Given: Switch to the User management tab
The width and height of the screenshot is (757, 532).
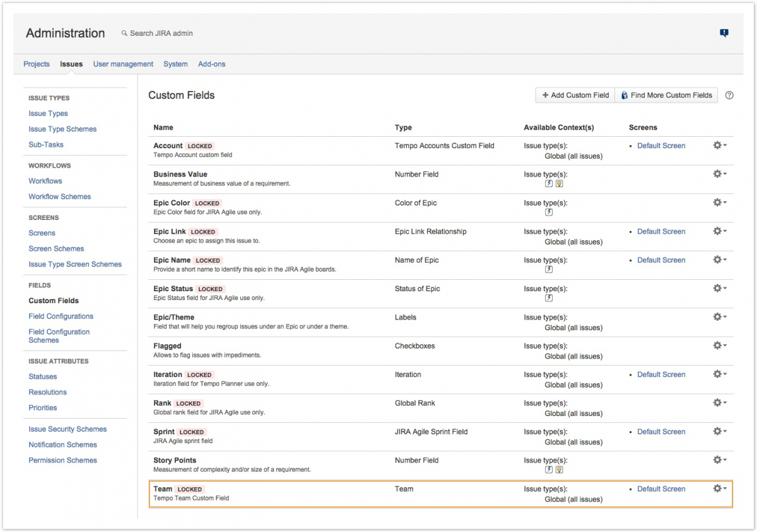Looking at the screenshot, I should click(123, 64).
